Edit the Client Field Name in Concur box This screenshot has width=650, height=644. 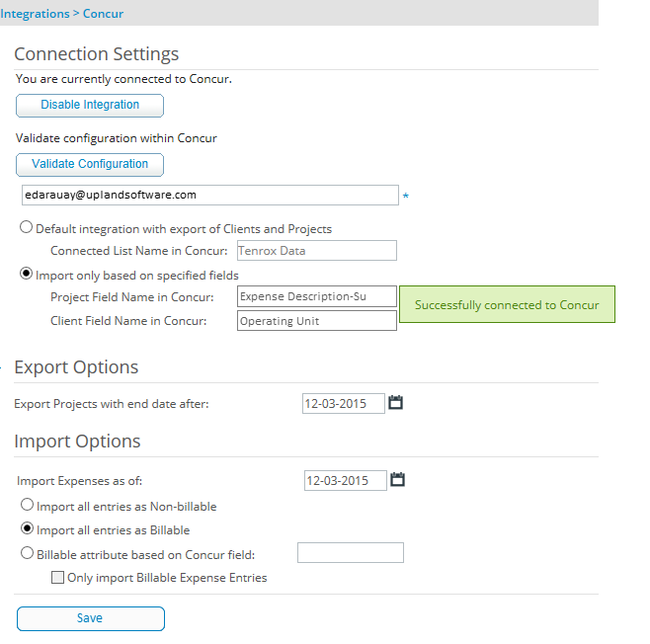[x=317, y=321]
